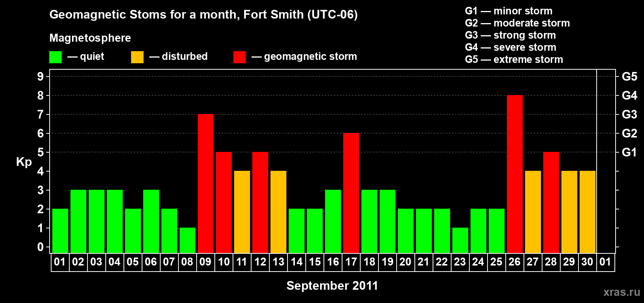644x303 pixels.
Task: Click date label 23 on the axis
Action: [460, 262]
